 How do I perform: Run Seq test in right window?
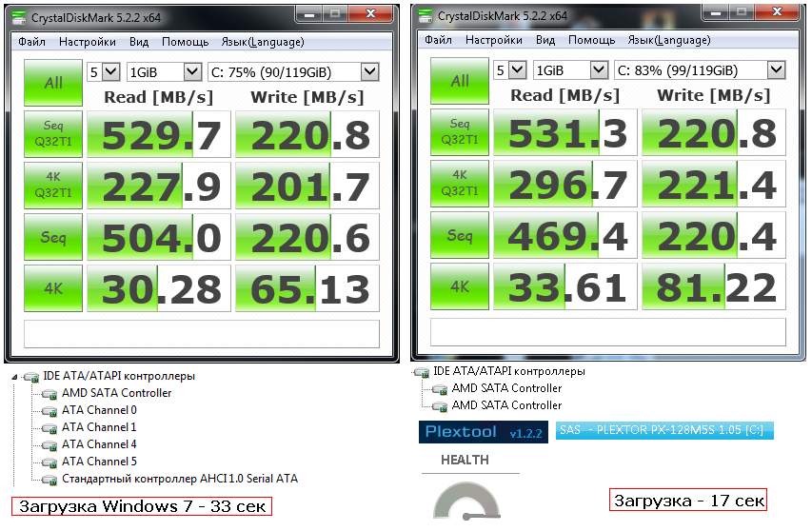pyautogui.click(x=460, y=235)
